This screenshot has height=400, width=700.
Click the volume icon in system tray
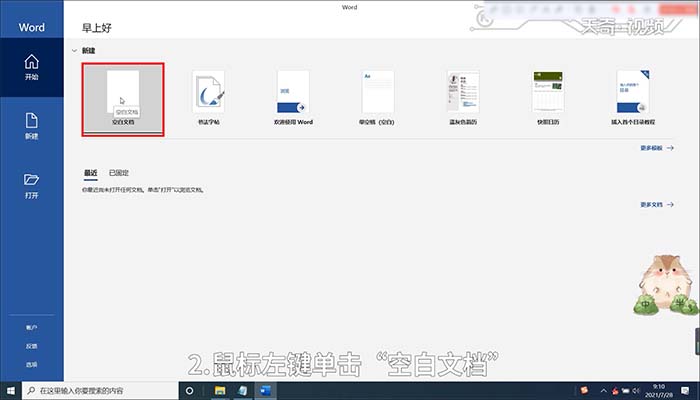pyautogui.click(x=636, y=391)
